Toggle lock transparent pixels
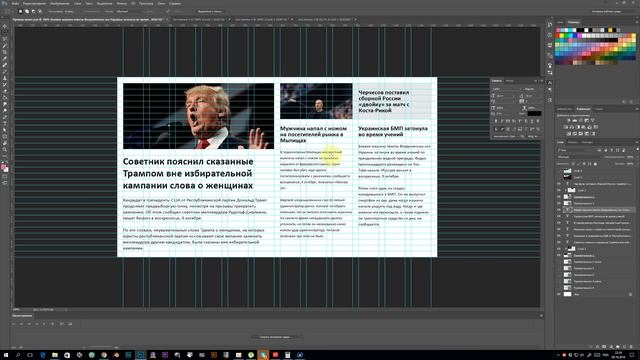Screen dimensions: 640x360 [x=573, y=164]
